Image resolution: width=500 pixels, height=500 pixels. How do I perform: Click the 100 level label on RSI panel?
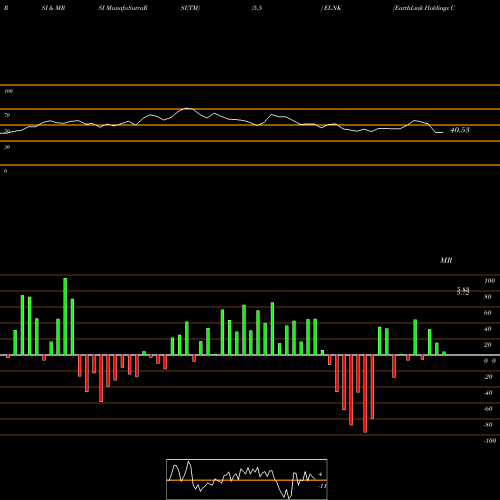tap(8, 91)
